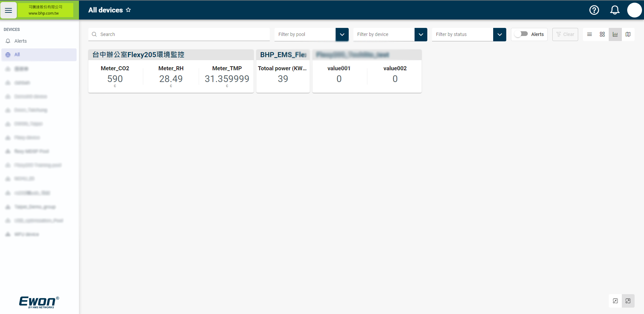Click the Filter by pool field
Screen dimensions: 644x314
[x=305, y=34]
